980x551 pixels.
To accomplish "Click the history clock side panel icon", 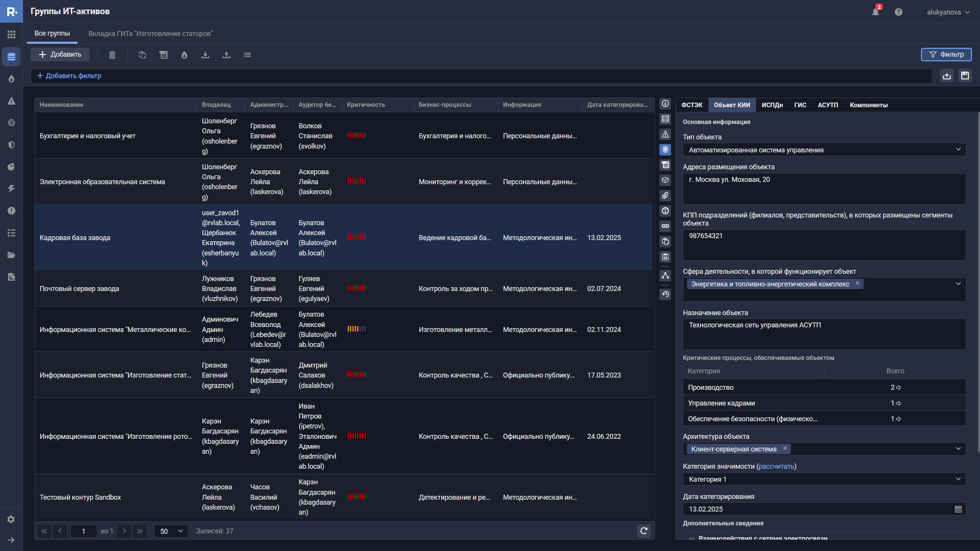I will (x=665, y=294).
